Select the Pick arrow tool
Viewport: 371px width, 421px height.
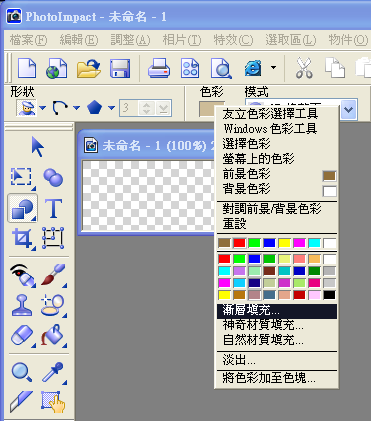[x=37, y=147]
